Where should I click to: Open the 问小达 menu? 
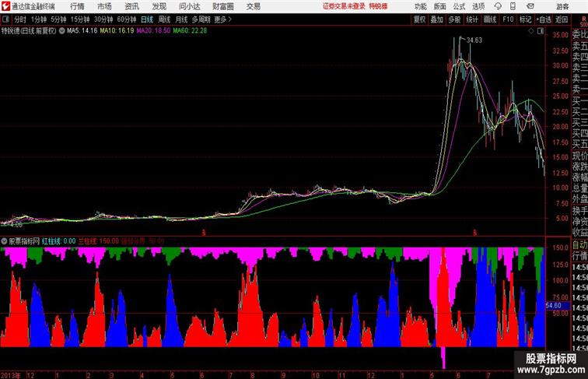[x=189, y=6]
